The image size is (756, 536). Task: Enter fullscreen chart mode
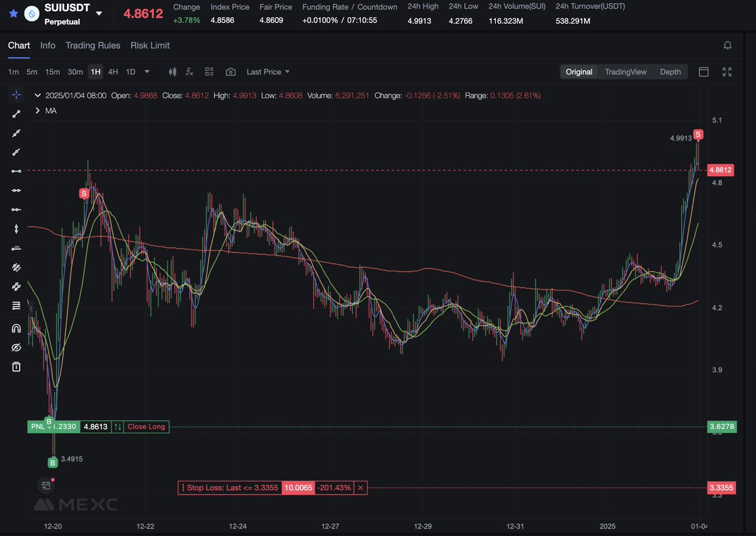tap(727, 72)
